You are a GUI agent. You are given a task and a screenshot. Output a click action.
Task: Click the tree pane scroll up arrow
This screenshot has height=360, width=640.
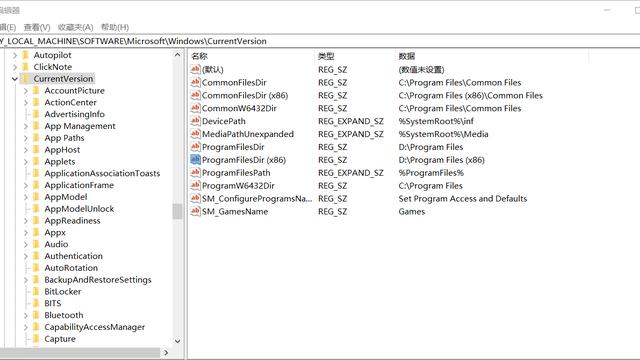(178, 55)
